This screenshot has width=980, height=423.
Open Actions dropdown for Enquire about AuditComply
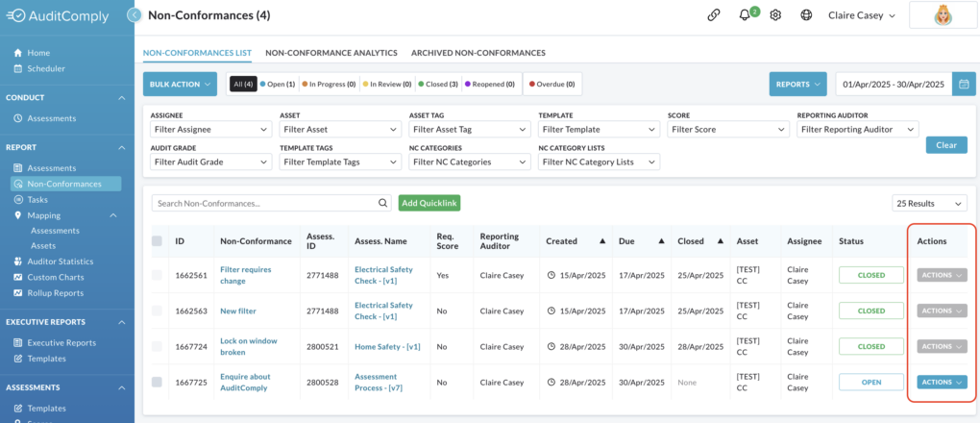coord(942,382)
